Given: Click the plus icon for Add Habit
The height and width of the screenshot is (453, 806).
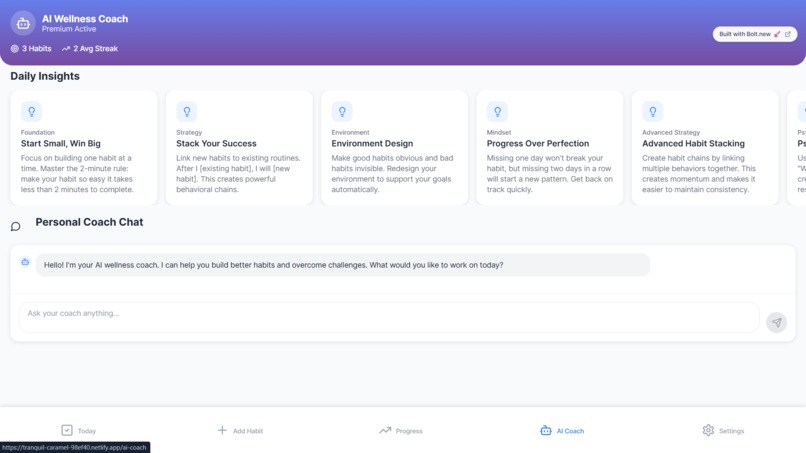Looking at the screenshot, I should 222,430.
